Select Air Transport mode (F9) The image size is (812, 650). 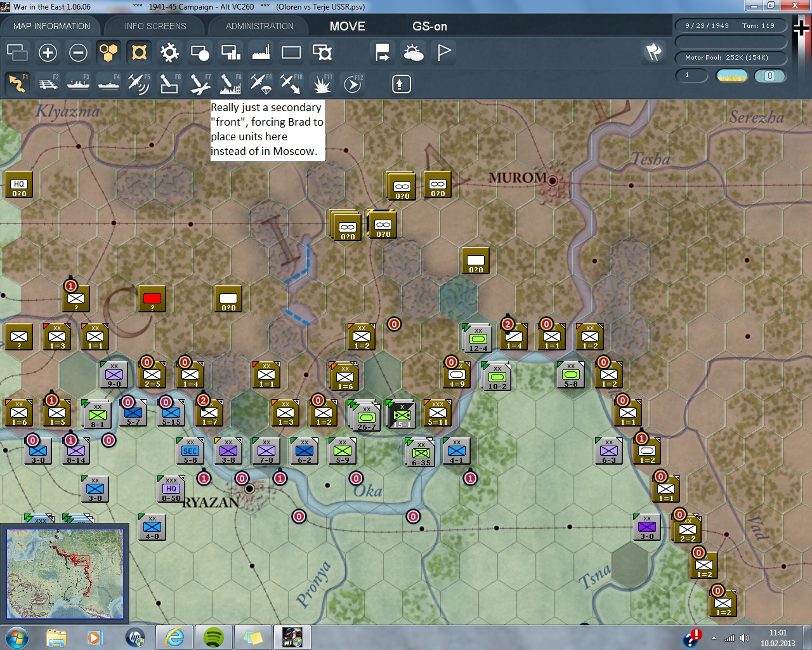[x=261, y=84]
